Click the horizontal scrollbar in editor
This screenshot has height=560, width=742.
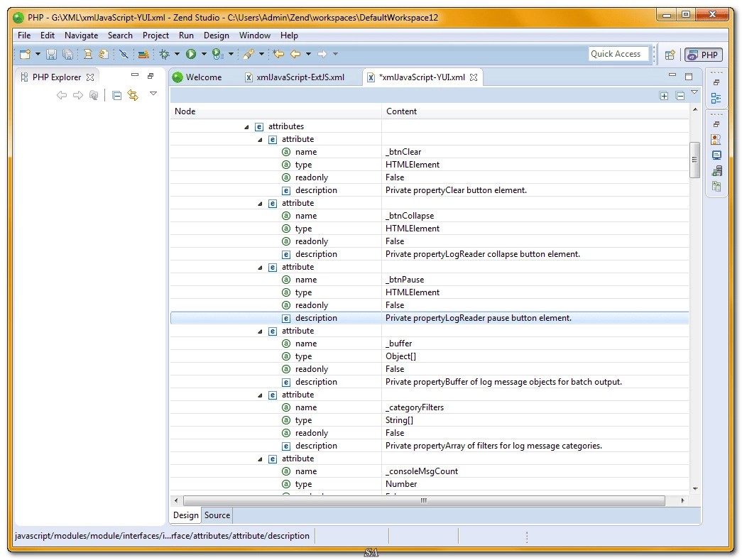pyautogui.click(x=424, y=500)
